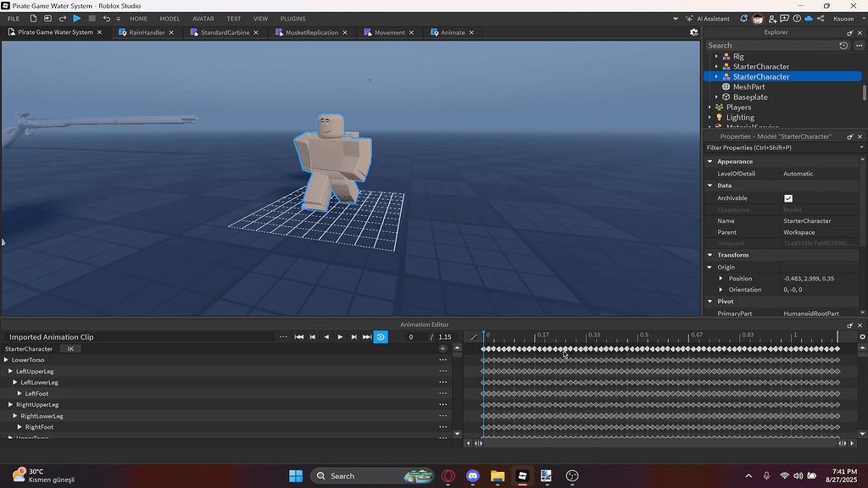Click the blue cloud save status icon
The width and height of the screenshot is (868, 488).
pos(809,19)
